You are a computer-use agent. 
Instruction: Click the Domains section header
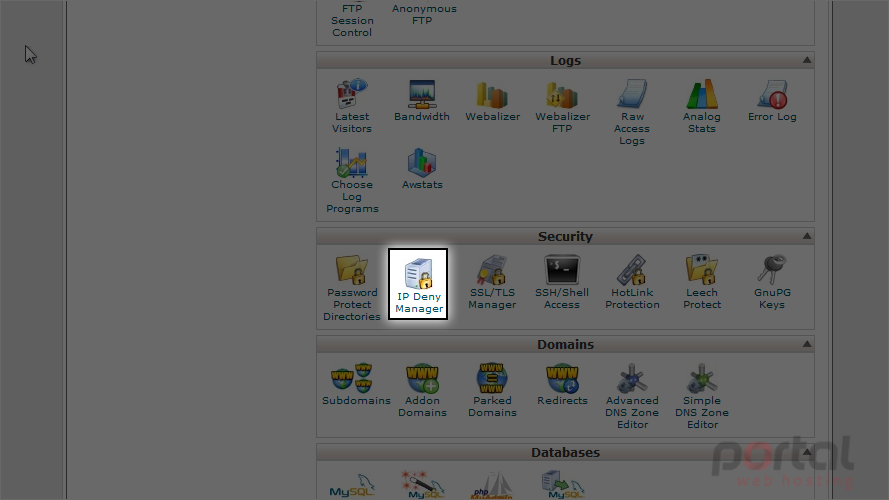pos(565,344)
